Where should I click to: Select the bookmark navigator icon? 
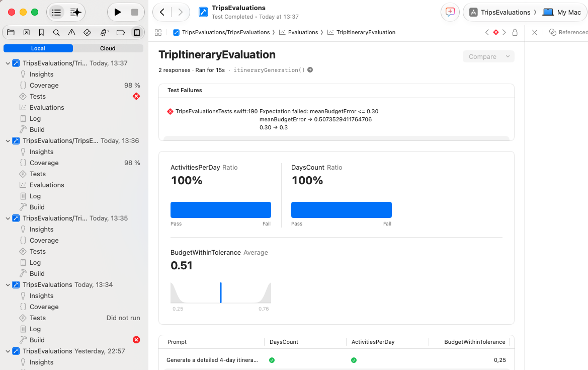click(41, 33)
